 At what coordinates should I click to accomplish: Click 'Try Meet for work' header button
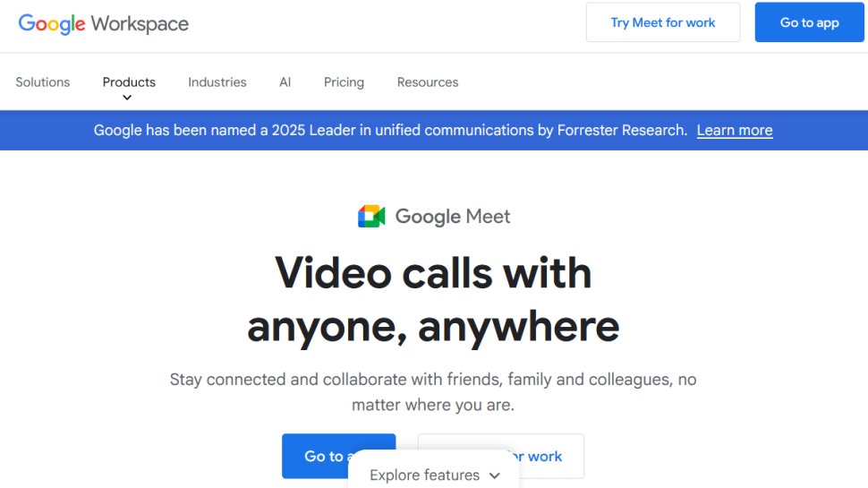pyautogui.click(x=662, y=22)
